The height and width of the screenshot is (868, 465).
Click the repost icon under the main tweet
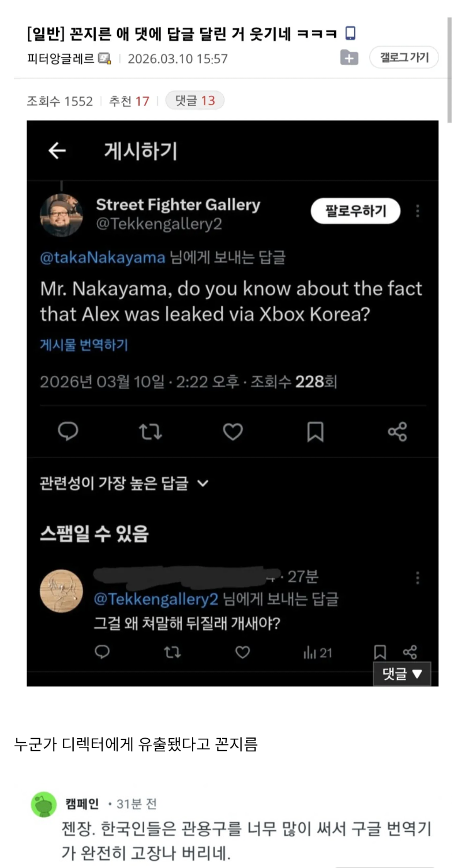point(151,431)
